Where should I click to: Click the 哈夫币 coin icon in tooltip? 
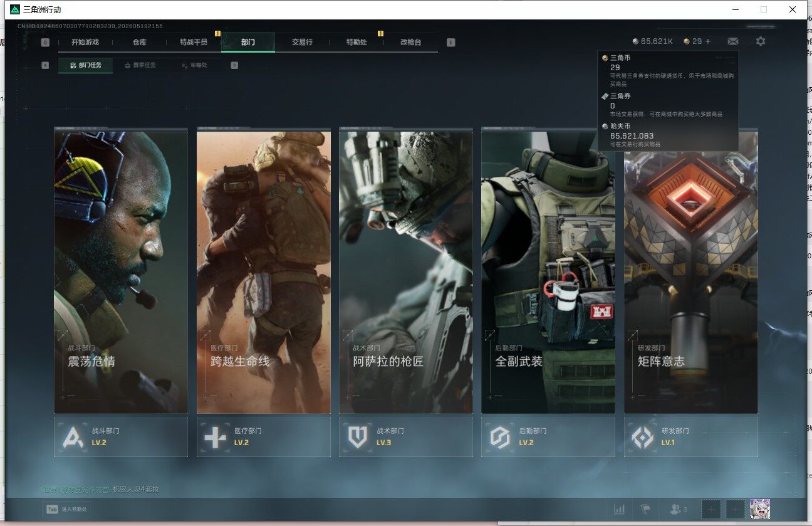[605, 127]
